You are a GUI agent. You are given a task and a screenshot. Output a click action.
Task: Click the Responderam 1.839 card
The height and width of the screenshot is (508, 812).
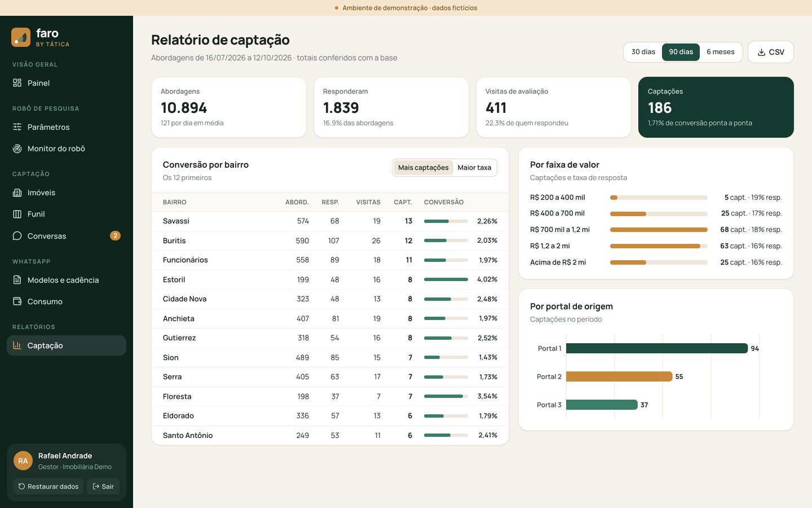391,107
